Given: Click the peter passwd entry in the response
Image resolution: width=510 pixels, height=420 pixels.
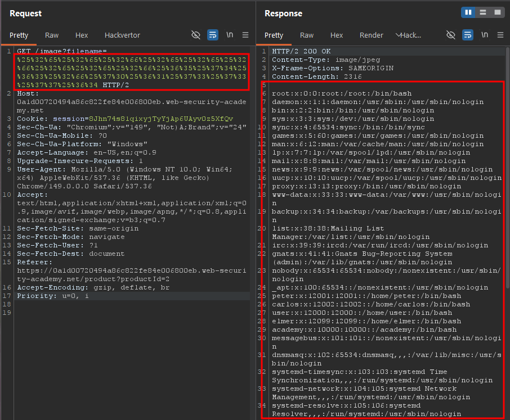Looking at the screenshot, I should pos(366,296).
